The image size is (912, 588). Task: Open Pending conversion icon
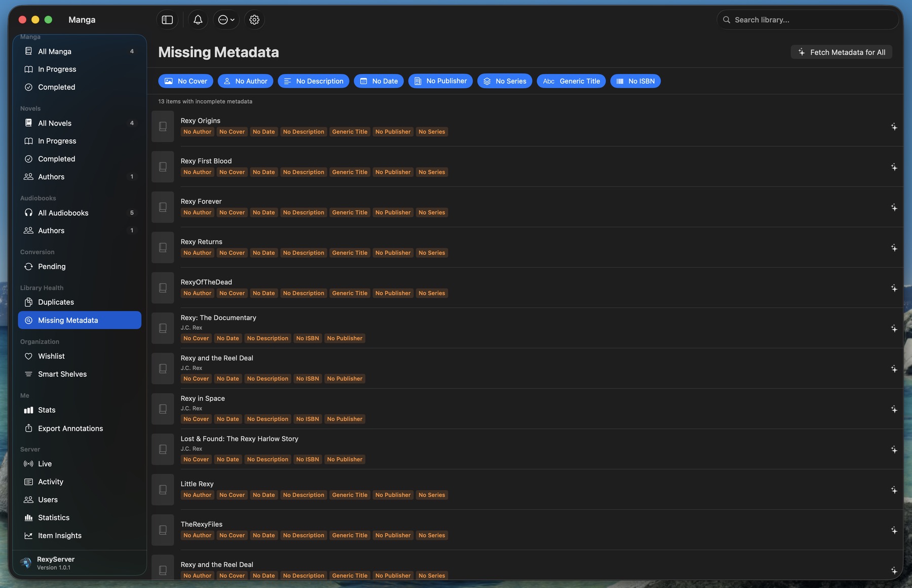tap(28, 266)
